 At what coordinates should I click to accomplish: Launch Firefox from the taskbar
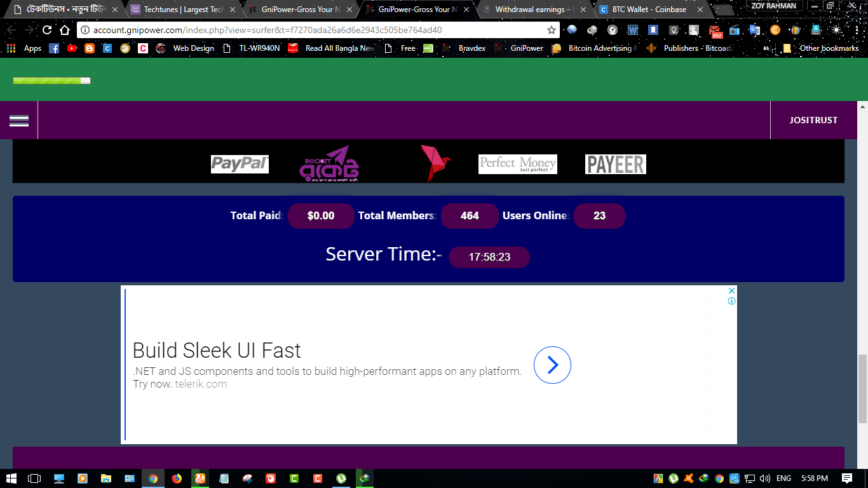pyautogui.click(x=177, y=478)
